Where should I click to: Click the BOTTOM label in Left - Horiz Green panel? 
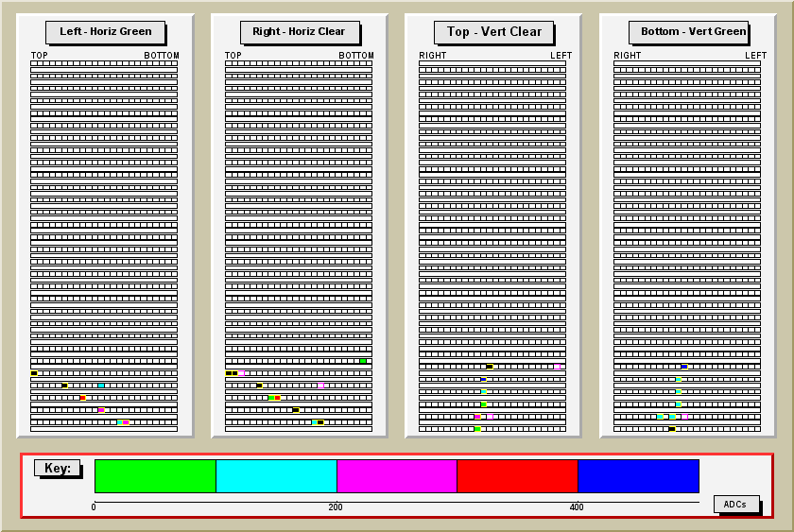tap(162, 55)
